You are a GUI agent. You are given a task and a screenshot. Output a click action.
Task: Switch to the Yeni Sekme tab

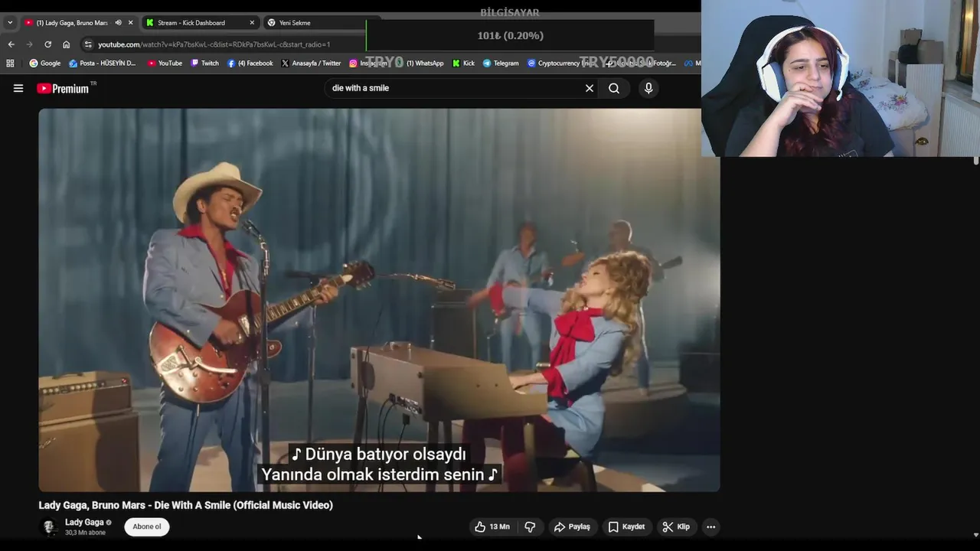coord(295,23)
